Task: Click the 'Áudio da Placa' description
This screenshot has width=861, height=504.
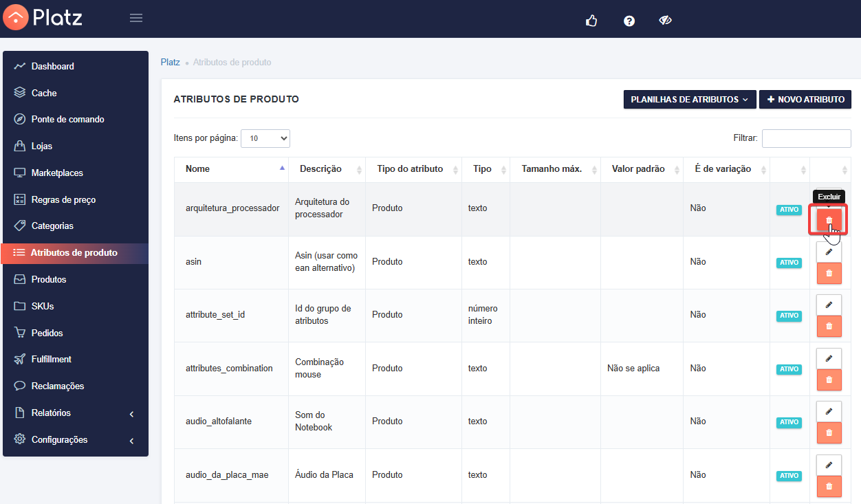Action: coord(324,475)
